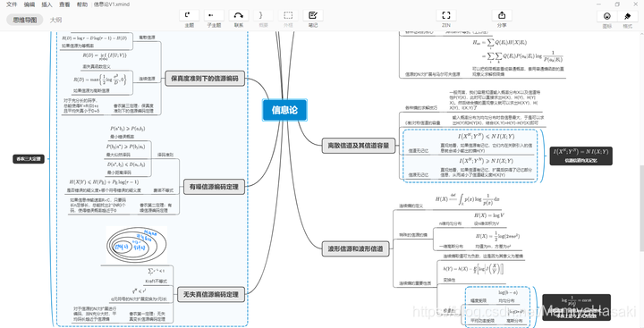Viewport: 644px width, 328px height.
Task: Select the 保真度准则下的信源编码 topic
Action: pyautogui.click(x=205, y=79)
